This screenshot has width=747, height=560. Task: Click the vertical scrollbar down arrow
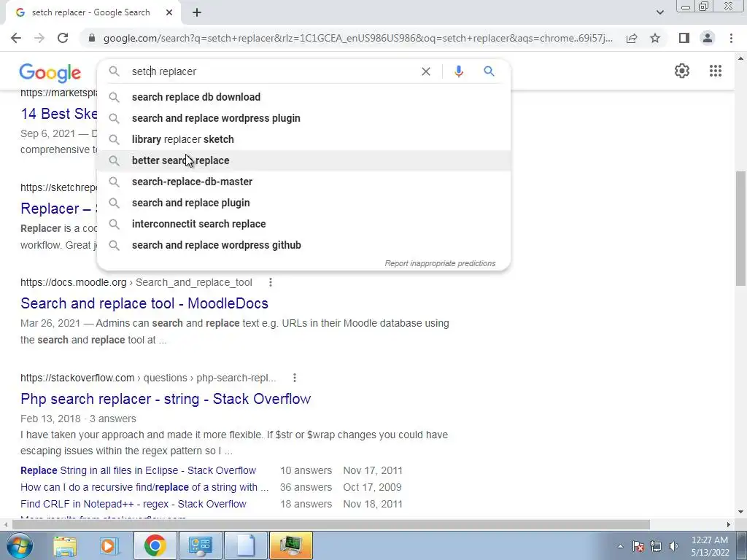click(740, 512)
